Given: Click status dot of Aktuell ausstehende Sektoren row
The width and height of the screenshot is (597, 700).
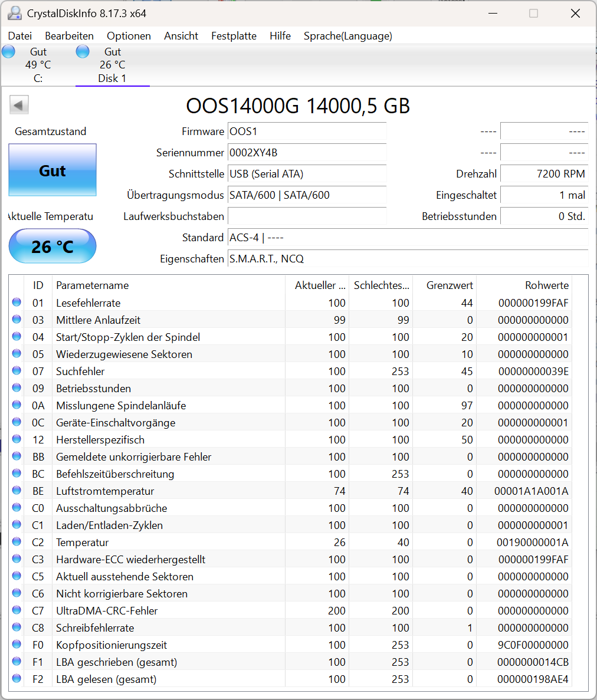Looking at the screenshot, I should (17, 576).
